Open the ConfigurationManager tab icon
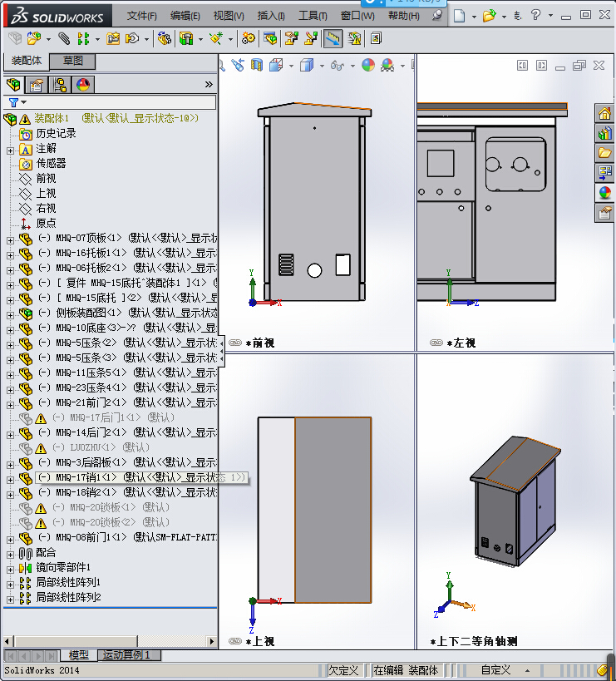616x681 pixels. (x=60, y=85)
